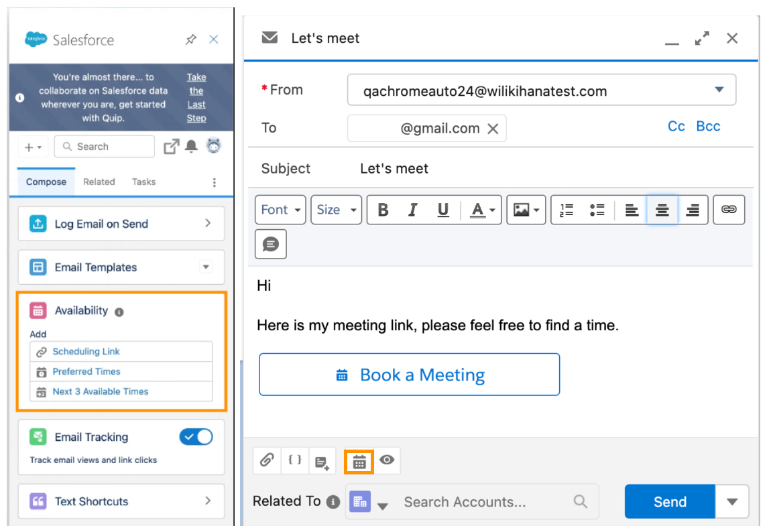
Task: Click the Availability info icon
Action: pyautogui.click(x=119, y=312)
